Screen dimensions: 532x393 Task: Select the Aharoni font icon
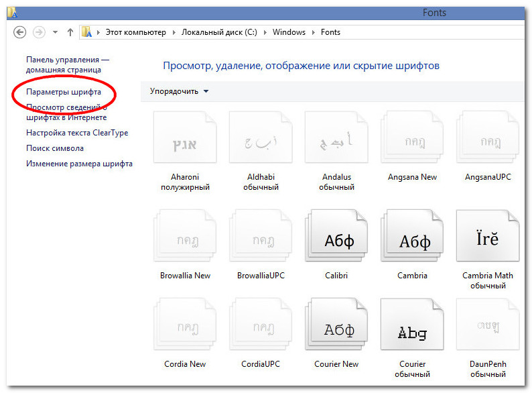tap(185, 137)
